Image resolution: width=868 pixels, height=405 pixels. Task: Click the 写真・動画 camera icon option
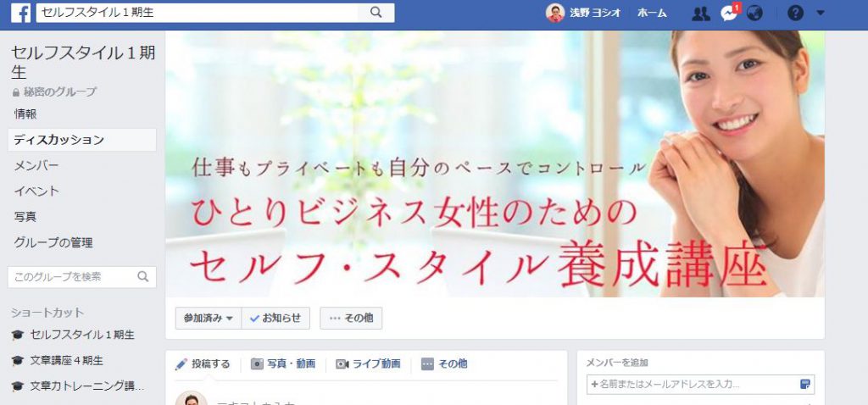[x=283, y=364]
